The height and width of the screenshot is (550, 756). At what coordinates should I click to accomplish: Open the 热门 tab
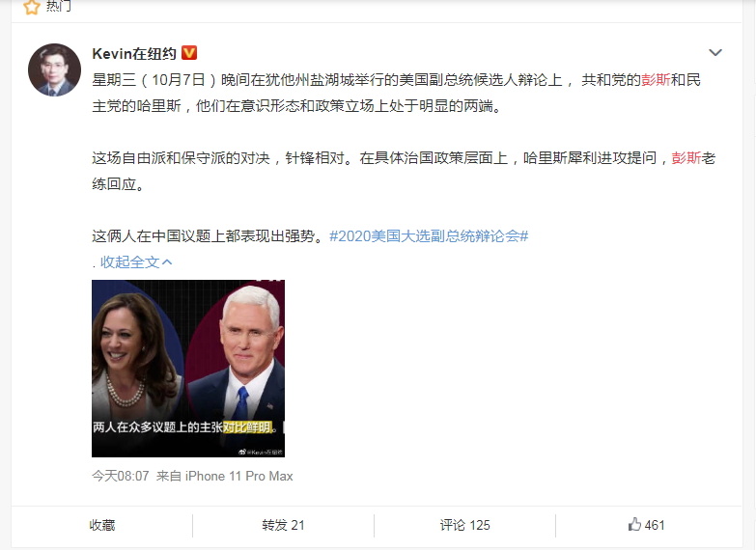(58, 6)
